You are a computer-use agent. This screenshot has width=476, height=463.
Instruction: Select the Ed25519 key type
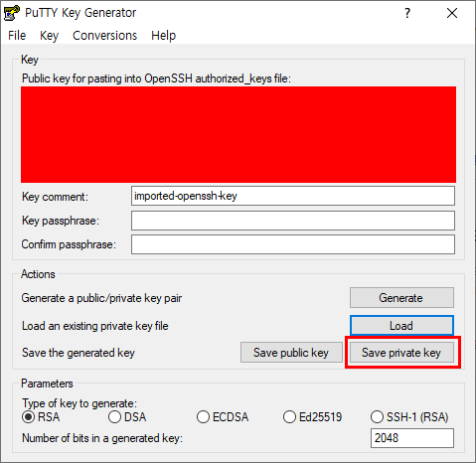(x=312, y=417)
